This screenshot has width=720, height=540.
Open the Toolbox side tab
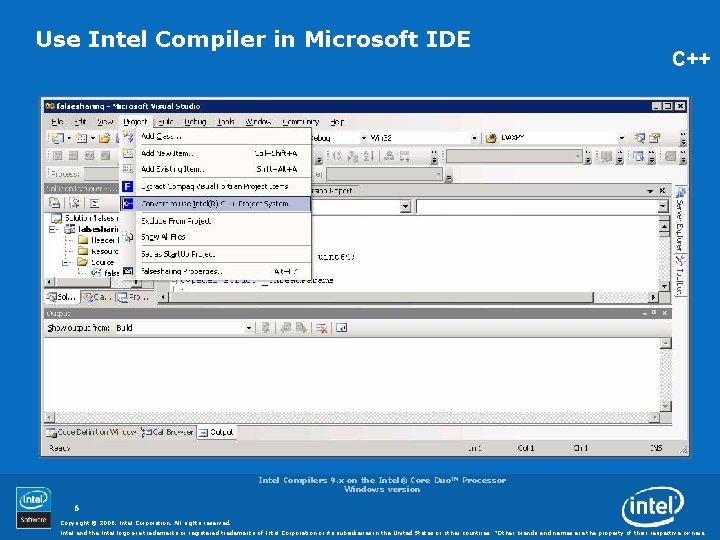(x=680, y=276)
